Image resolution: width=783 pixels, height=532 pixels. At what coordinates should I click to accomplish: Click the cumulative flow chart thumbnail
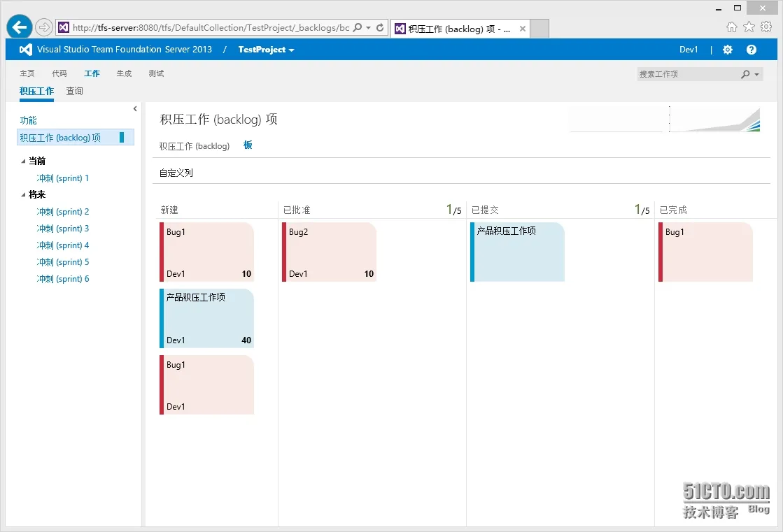715,120
